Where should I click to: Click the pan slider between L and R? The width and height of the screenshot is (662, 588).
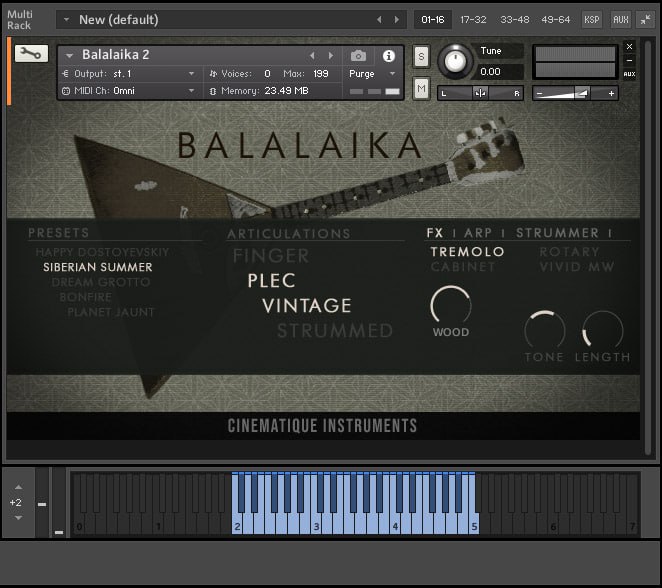coord(480,93)
